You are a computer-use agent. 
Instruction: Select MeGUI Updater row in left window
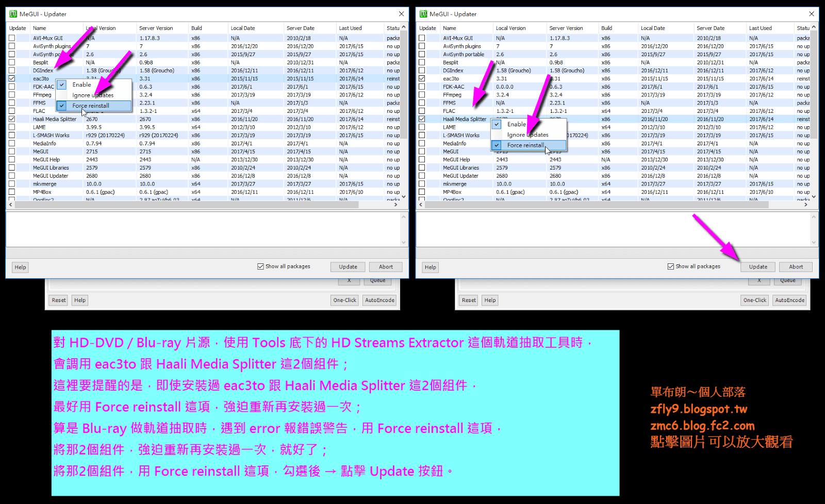click(x=204, y=176)
